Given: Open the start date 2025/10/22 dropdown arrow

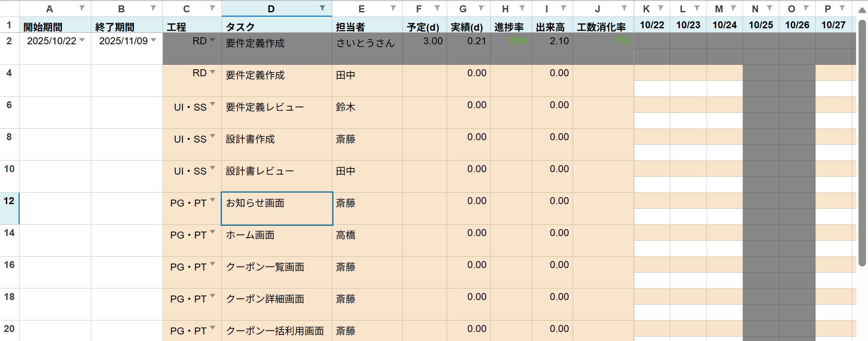Looking at the screenshot, I should 82,40.
